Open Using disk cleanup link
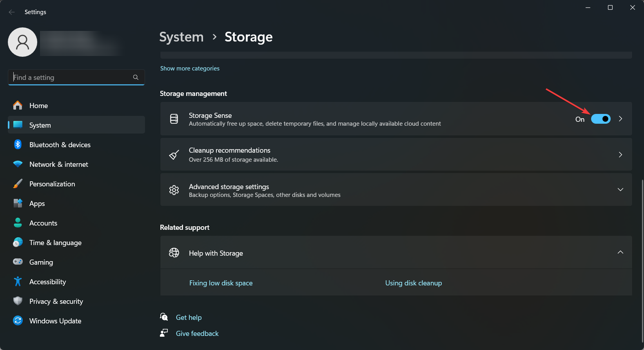The width and height of the screenshot is (644, 350). click(x=414, y=283)
